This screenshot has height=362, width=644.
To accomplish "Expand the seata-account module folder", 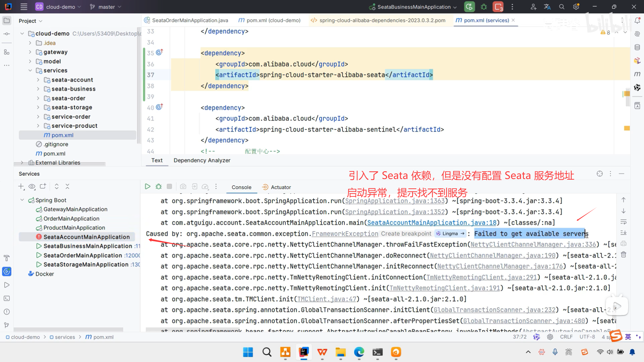I will [38, 80].
